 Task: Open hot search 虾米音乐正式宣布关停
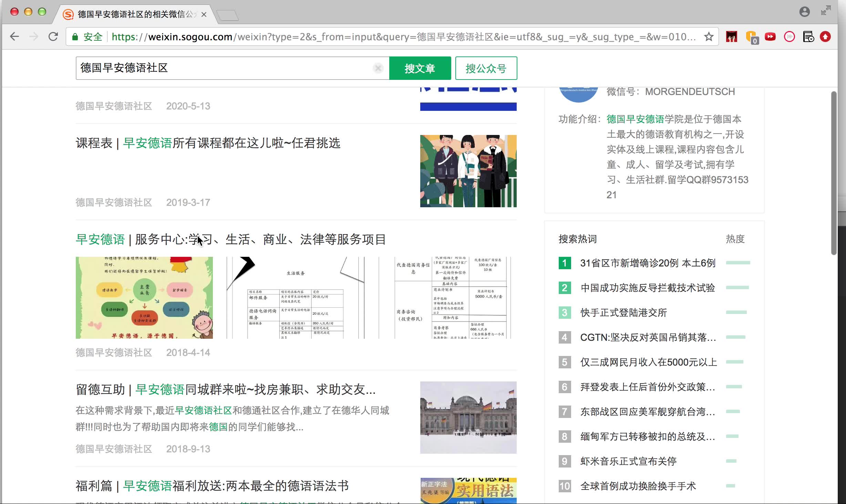point(629,461)
